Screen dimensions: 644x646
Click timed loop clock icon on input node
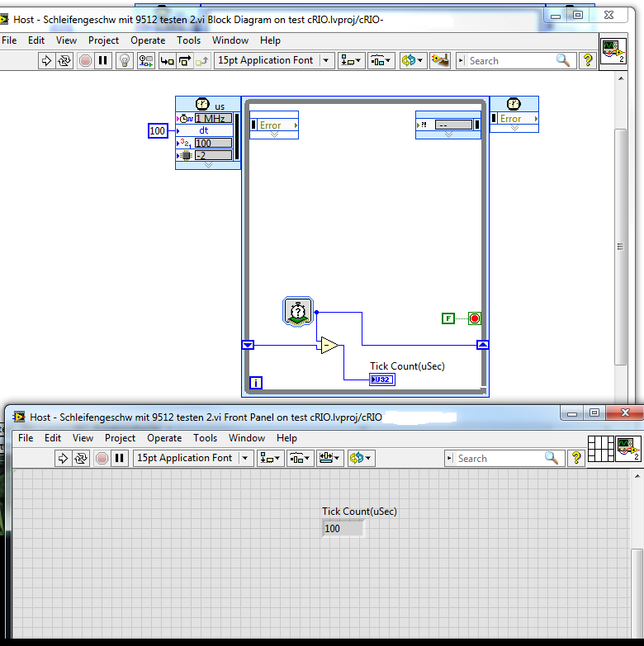202,104
